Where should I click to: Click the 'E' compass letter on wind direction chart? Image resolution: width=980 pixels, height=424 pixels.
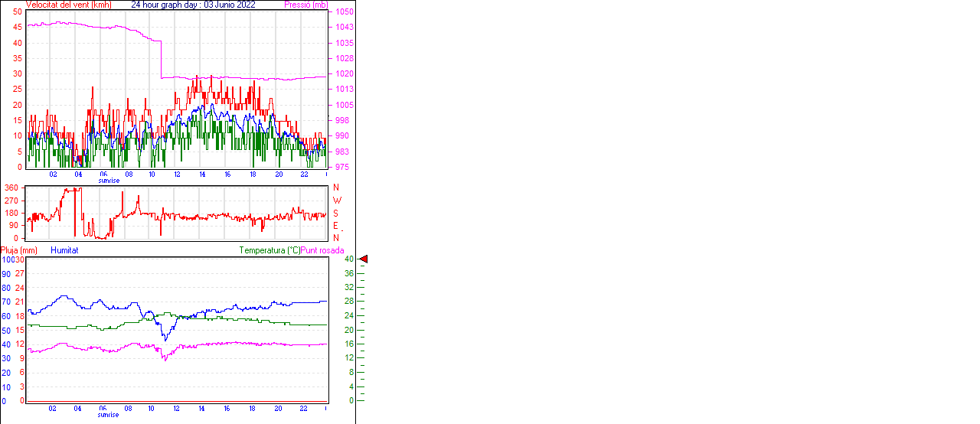point(335,226)
